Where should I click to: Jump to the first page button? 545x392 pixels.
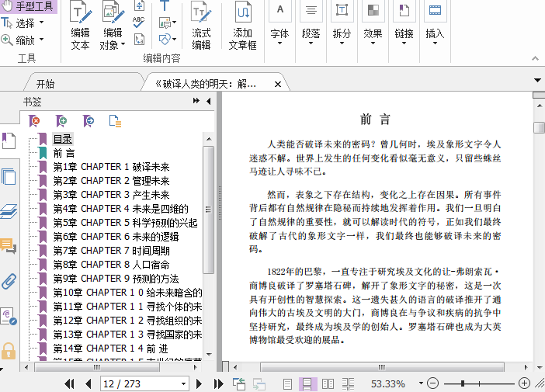point(69,383)
